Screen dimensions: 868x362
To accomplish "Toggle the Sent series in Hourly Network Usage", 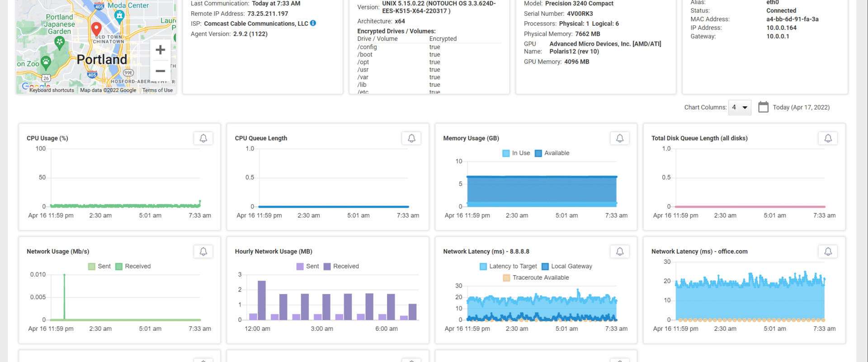I will coord(308,267).
